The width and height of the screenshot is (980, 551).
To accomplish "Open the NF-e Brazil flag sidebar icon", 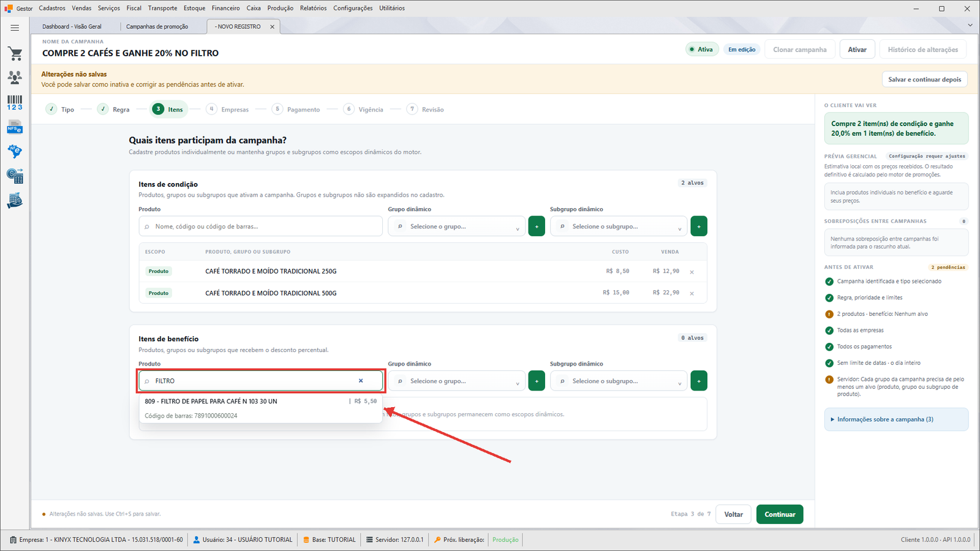I will point(15,151).
